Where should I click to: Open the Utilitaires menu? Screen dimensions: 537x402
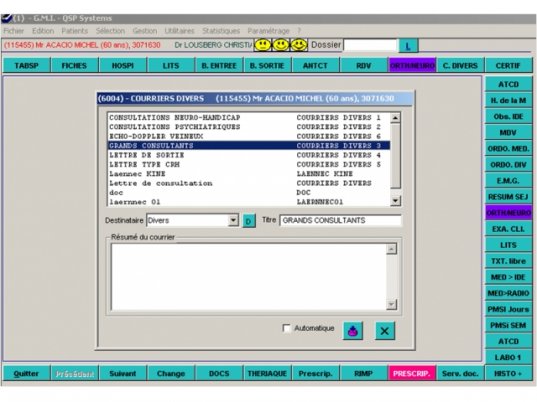click(x=179, y=31)
